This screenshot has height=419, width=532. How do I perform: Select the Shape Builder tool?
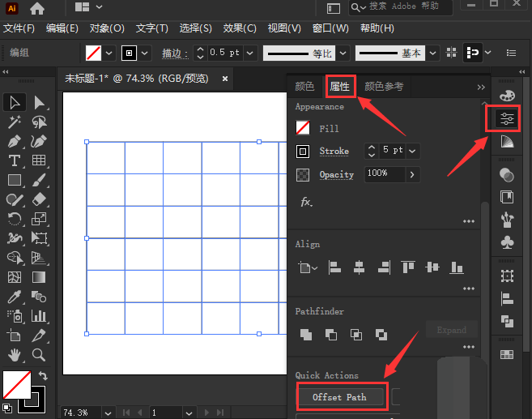pos(15,258)
